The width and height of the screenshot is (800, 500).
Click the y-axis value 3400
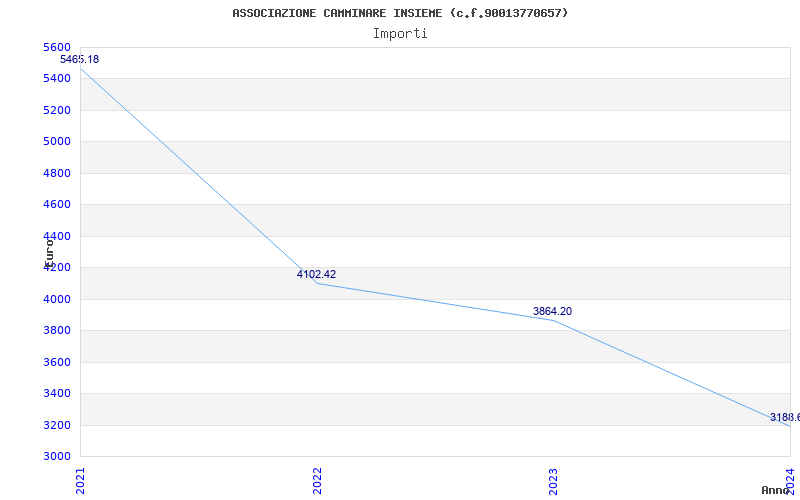click(x=57, y=393)
